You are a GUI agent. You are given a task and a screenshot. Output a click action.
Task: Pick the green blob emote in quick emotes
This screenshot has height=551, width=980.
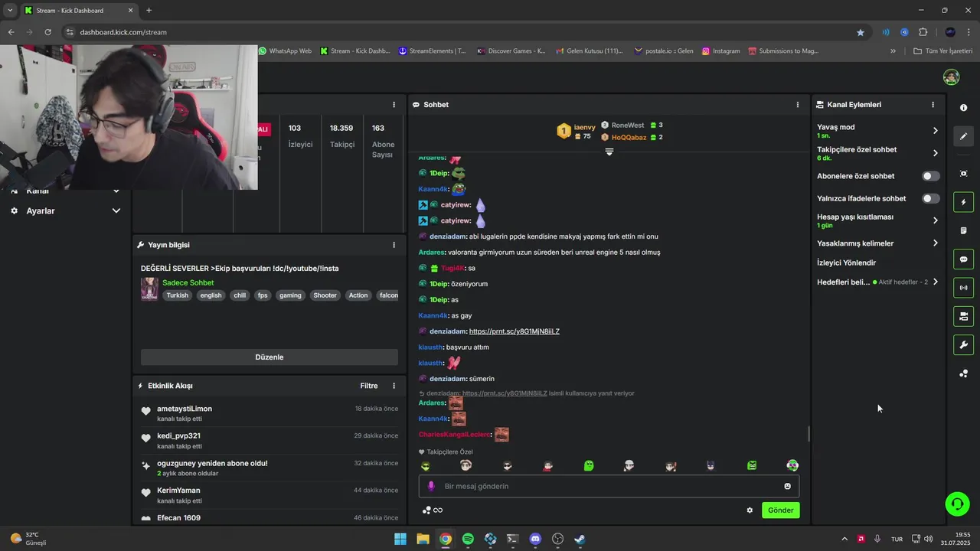[589, 465]
